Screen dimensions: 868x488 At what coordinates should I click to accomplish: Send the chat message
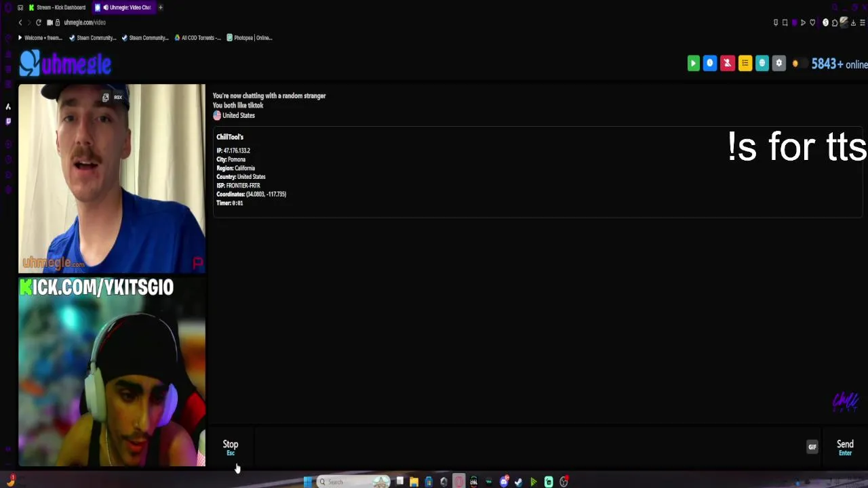point(845,447)
